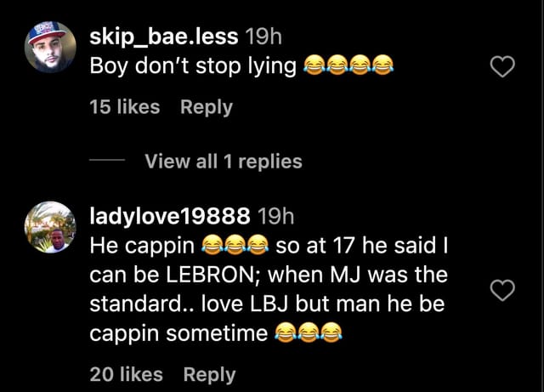544x392 pixels.
Task: Visit the ladylove19888 username link
Action: pyautogui.click(x=170, y=216)
